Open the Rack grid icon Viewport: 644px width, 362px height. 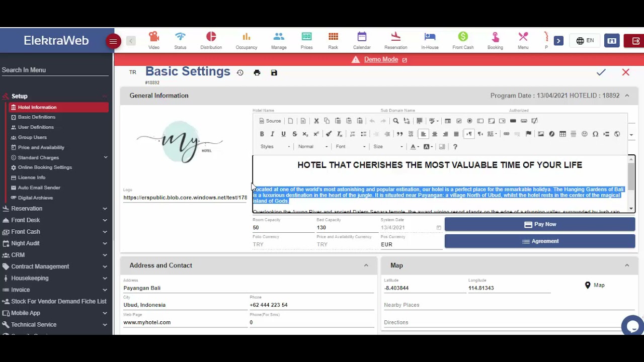coord(333,40)
